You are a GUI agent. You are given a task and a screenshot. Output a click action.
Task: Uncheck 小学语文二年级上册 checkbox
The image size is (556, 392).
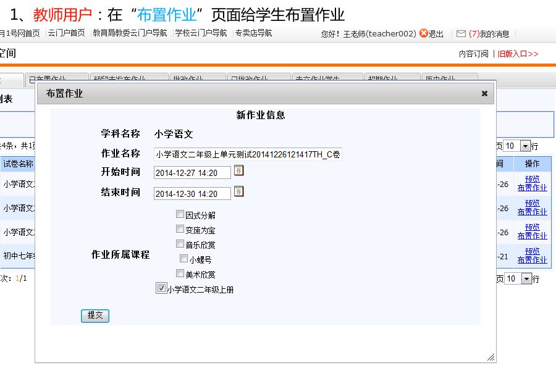pos(161,288)
